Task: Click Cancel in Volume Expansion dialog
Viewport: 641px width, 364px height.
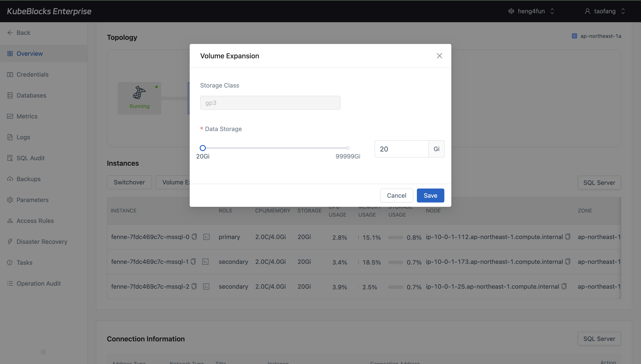Action: point(396,195)
